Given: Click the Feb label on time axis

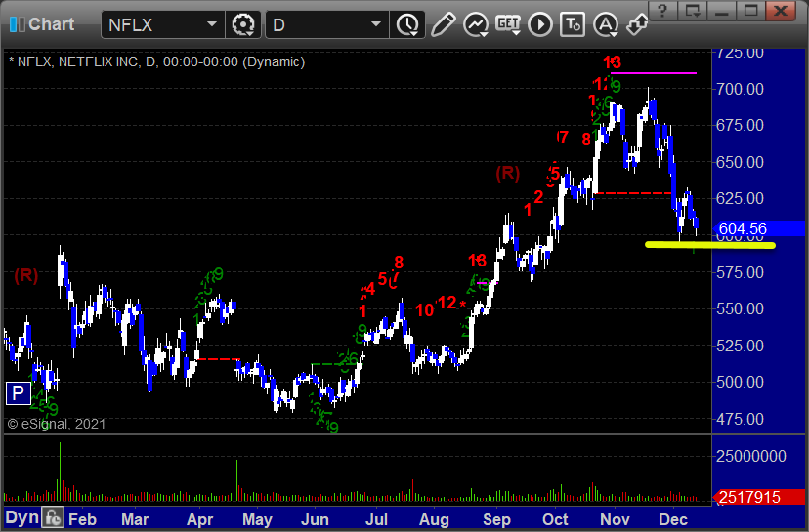Looking at the screenshot, I should (x=82, y=519).
